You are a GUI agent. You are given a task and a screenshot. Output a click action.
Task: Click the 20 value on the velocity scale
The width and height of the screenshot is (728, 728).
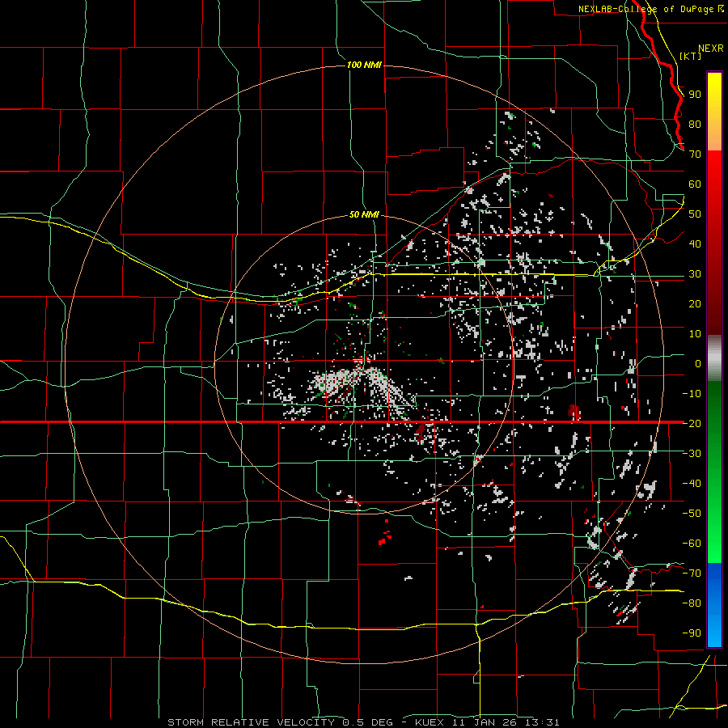coord(695,304)
